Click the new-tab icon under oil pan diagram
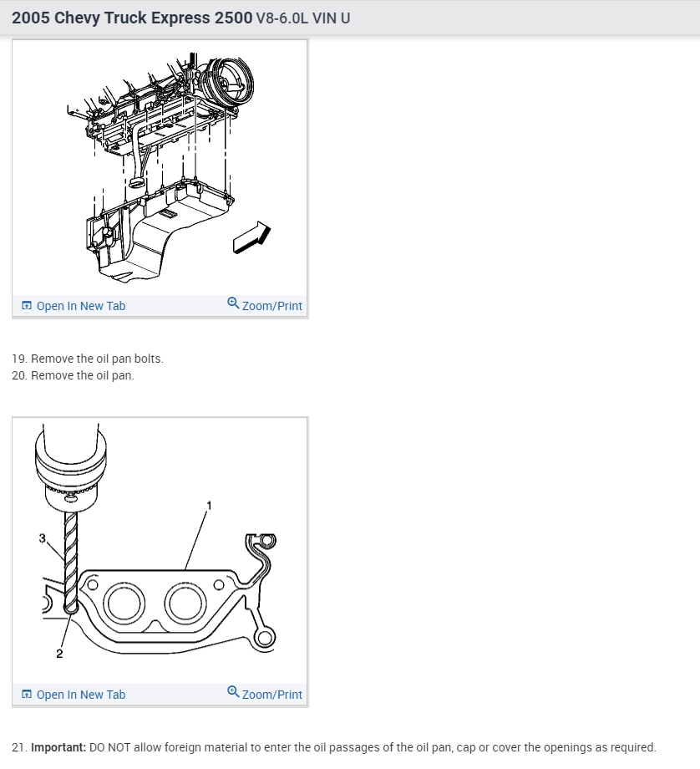The width and height of the screenshot is (700, 769). (27, 306)
